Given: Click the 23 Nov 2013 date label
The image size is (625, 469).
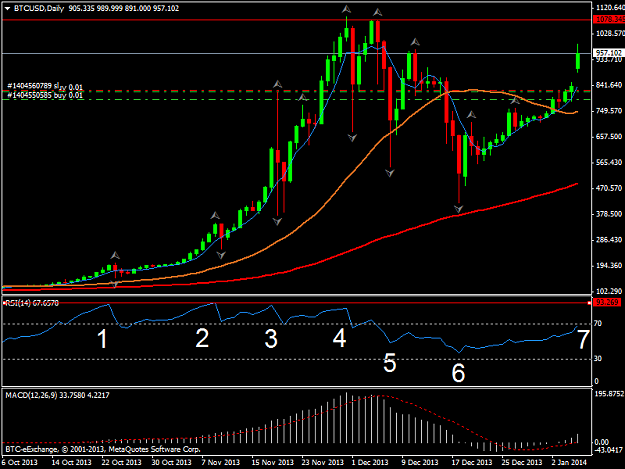Looking at the screenshot, I should point(322,462).
